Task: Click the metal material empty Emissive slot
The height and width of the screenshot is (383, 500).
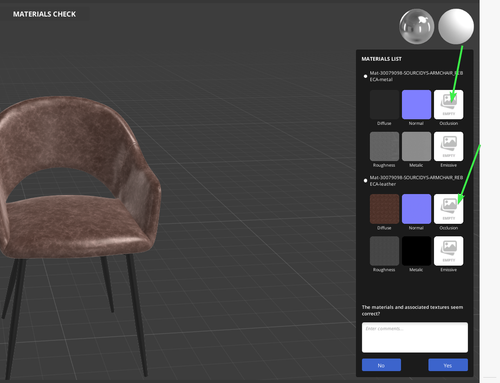Action: (448, 146)
